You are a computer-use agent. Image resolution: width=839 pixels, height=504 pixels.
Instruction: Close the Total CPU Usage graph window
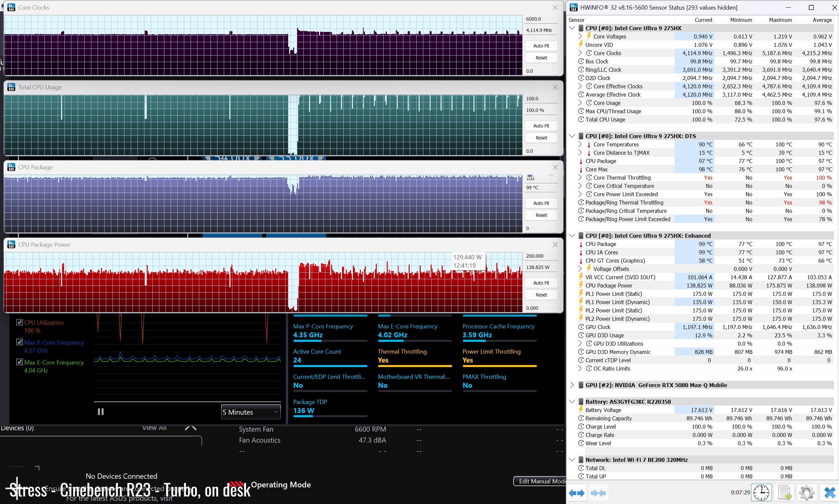coord(555,87)
